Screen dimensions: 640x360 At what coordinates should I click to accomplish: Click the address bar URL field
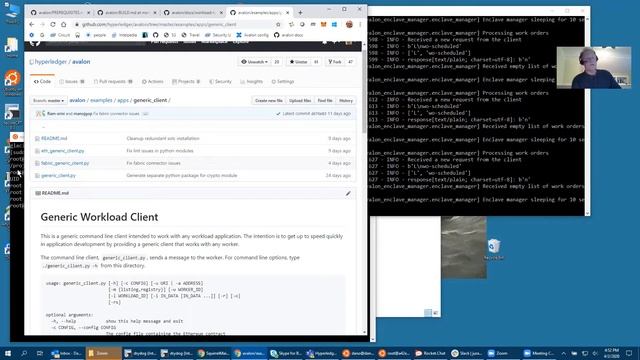click(x=176, y=24)
